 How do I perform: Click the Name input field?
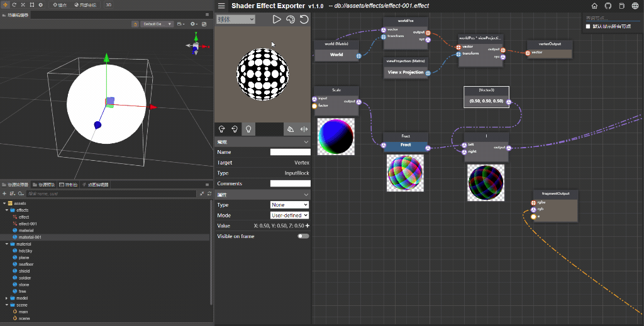290,152
